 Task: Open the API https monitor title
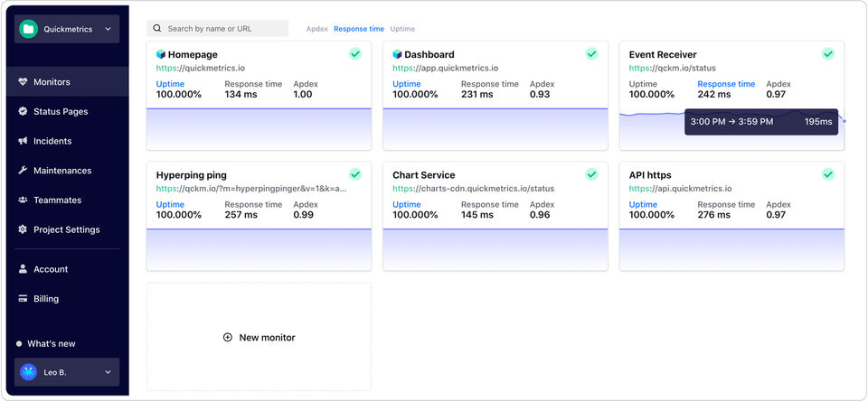[x=650, y=175]
